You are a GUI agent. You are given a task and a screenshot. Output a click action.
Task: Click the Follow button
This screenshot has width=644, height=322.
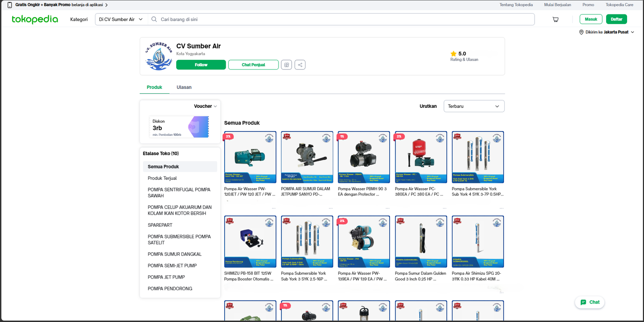[201, 65]
